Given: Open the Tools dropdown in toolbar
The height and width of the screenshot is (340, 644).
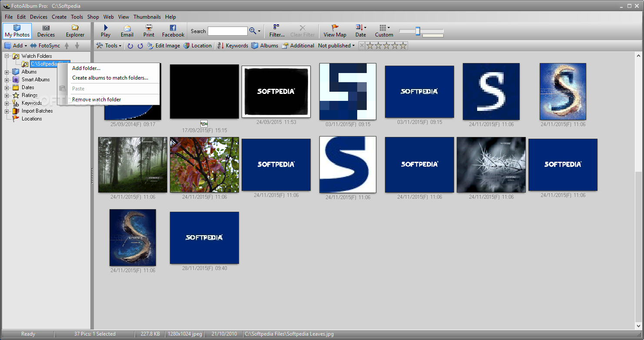Looking at the screenshot, I should click(x=109, y=46).
